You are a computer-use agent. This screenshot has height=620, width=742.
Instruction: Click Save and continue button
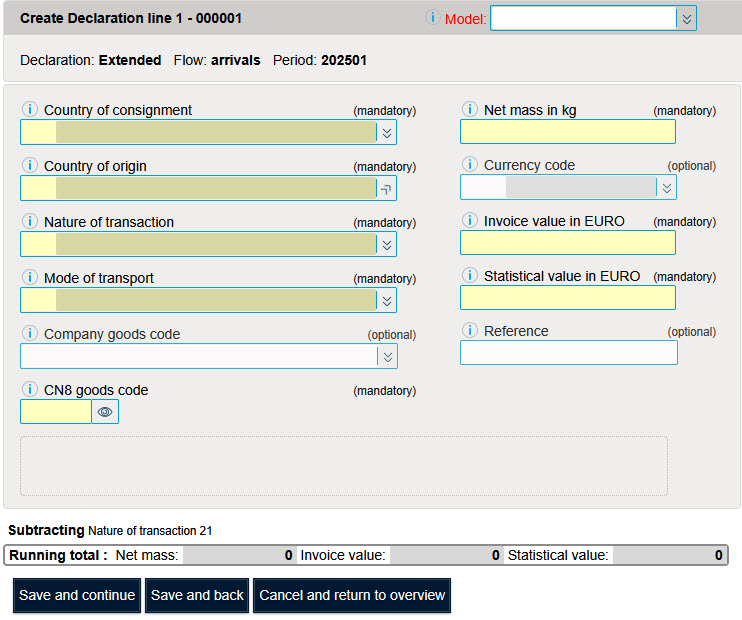tap(77, 595)
